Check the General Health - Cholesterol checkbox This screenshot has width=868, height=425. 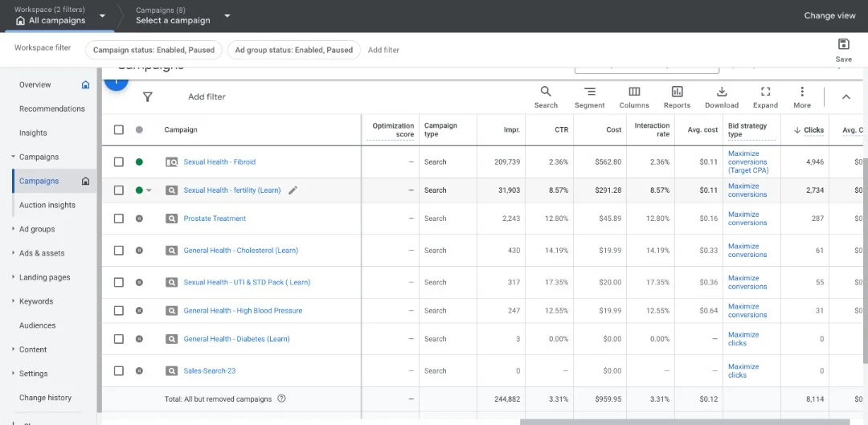(x=118, y=250)
